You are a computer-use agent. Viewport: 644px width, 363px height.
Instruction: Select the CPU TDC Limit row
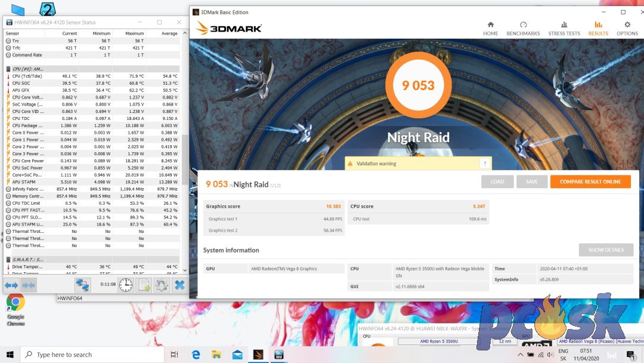click(x=92, y=203)
